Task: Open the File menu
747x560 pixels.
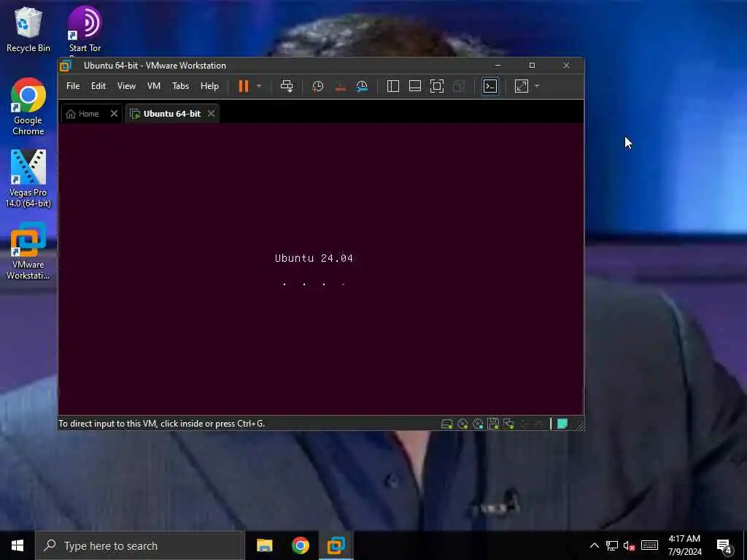Action: 73,86
